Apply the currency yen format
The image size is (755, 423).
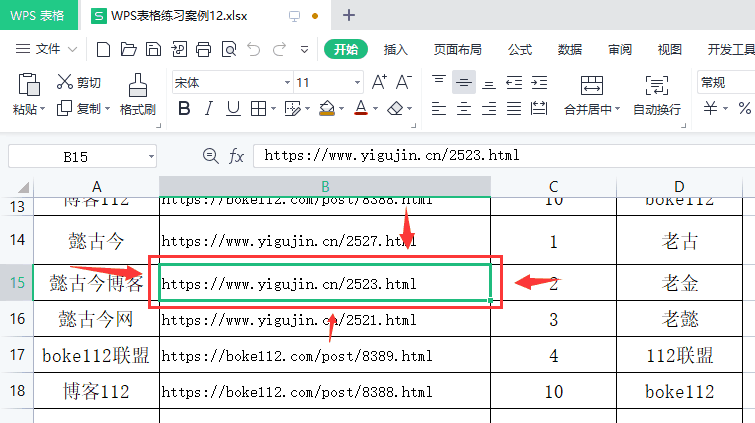(x=710, y=108)
